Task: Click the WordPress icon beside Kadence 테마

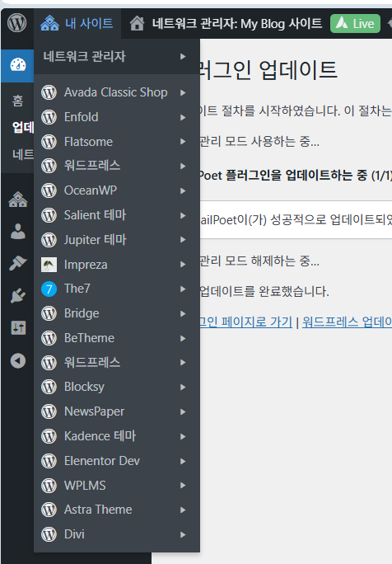Action: [49, 436]
